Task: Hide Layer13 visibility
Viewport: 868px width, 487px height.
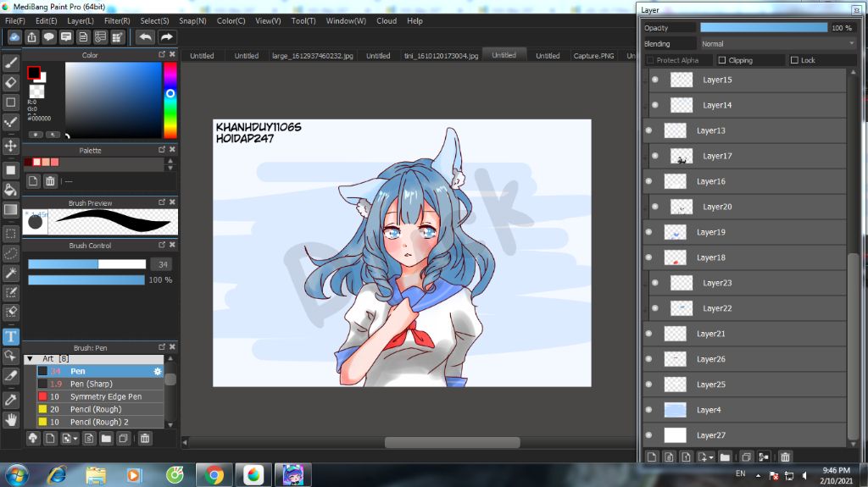Action: [648, 130]
